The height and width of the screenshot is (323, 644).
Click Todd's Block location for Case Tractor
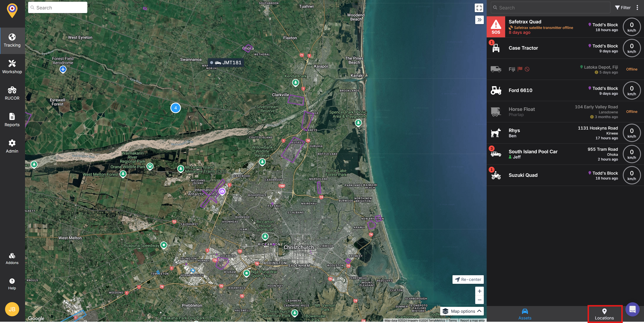click(605, 46)
